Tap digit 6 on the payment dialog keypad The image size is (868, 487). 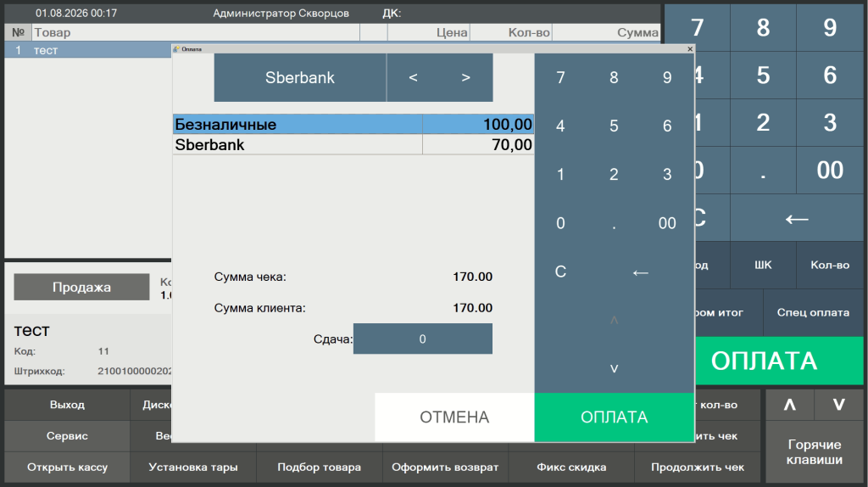click(x=667, y=126)
